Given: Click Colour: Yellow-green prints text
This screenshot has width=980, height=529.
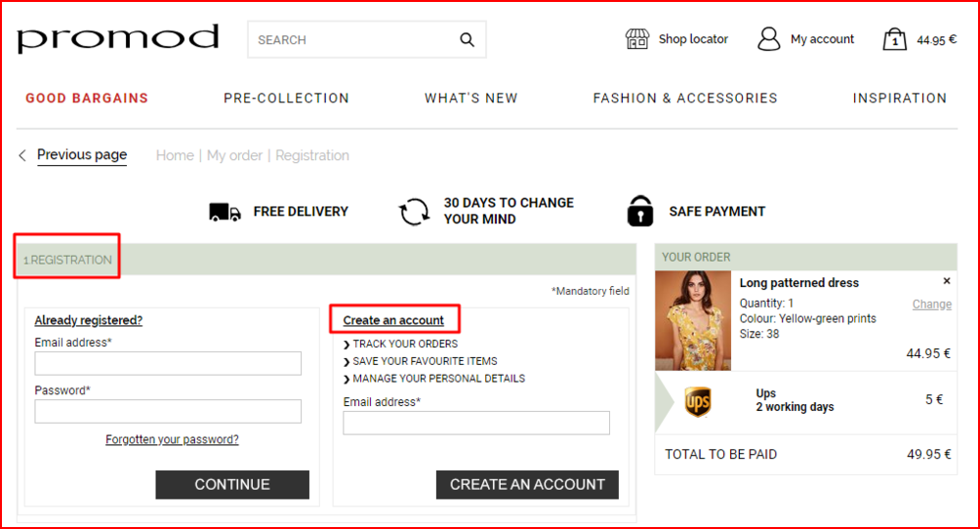Looking at the screenshot, I should pos(807,318).
